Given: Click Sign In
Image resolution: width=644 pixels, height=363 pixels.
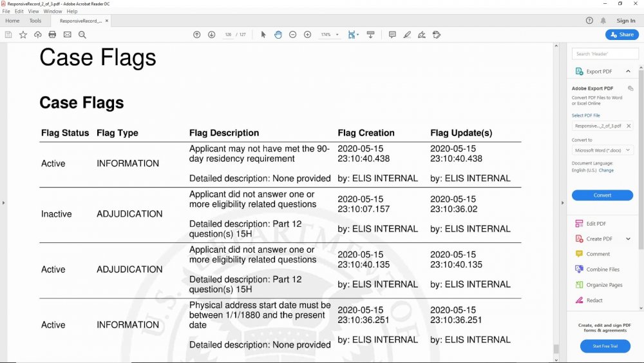Looking at the screenshot, I should pyautogui.click(x=626, y=21).
